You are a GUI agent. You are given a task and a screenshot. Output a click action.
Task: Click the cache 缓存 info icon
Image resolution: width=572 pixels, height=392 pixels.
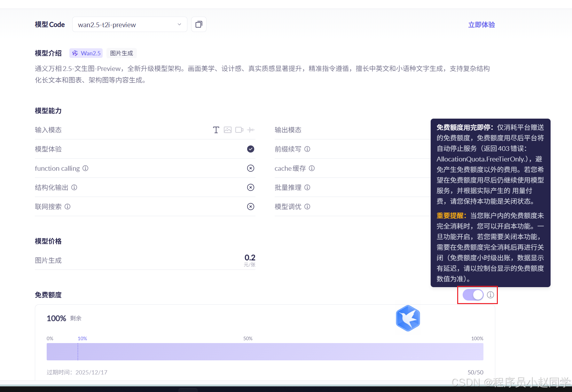pyautogui.click(x=312, y=168)
